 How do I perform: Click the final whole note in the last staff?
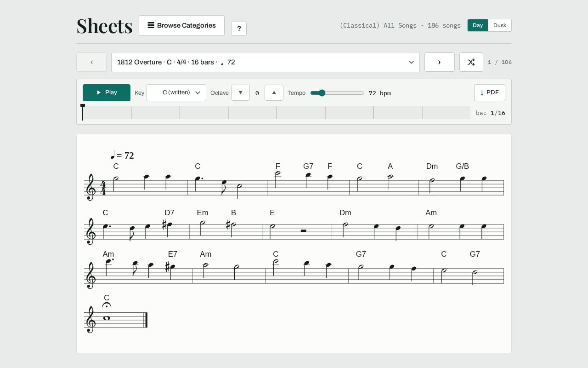coord(107,318)
